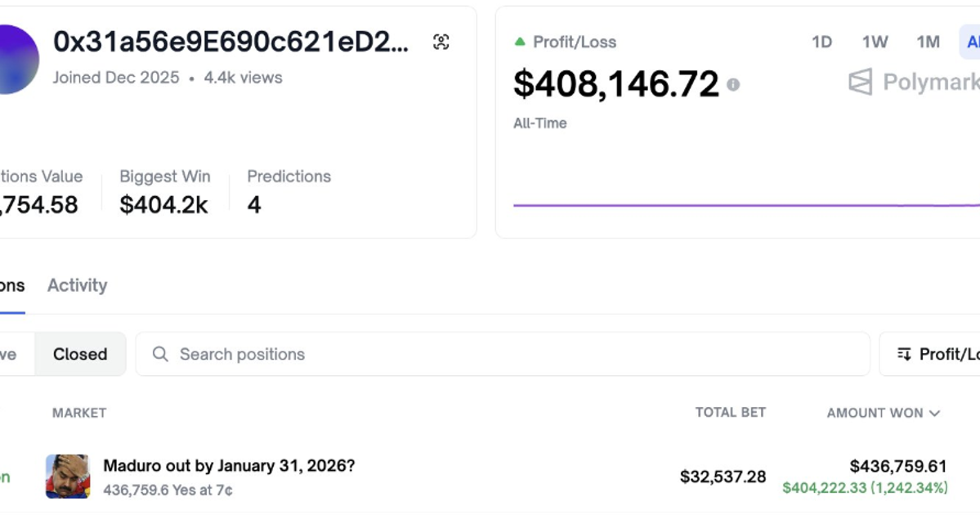Image resolution: width=980 pixels, height=515 pixels.
Task: Click the profile avatar circle
Action: tap(13, 59)
